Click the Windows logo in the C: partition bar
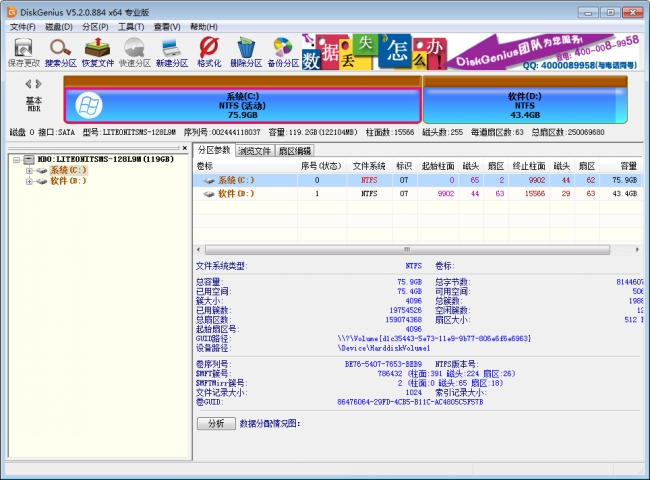This screenshot has width=650, height=480. point(88,105)
